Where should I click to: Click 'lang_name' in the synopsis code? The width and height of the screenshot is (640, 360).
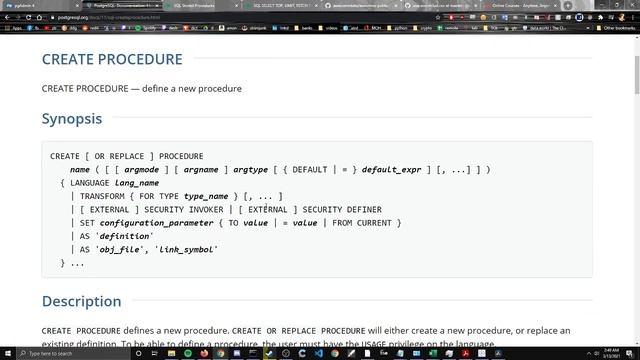137,183
